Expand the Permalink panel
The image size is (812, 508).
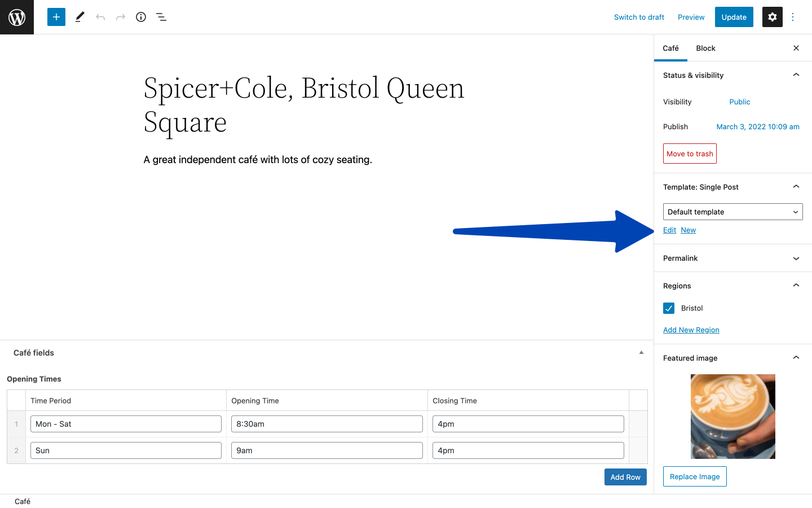pos(733,258)
